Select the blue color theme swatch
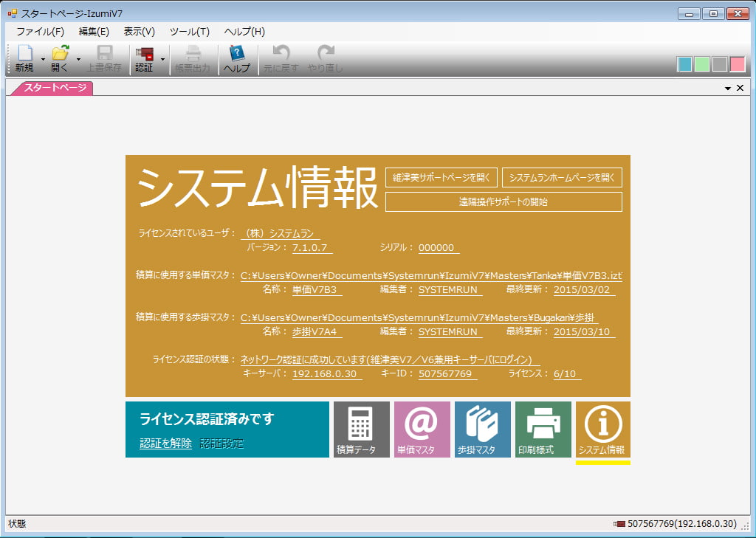 coord(684,64)
